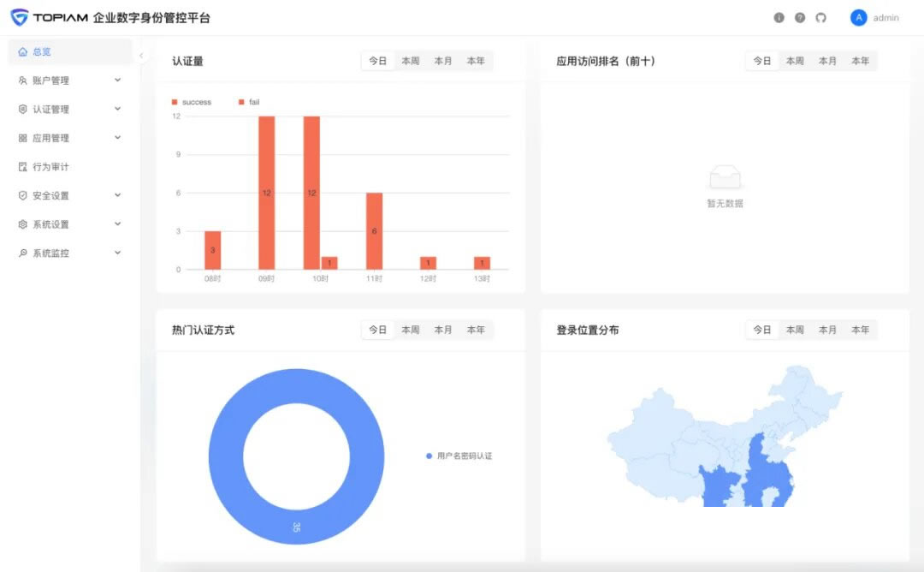This screenshot has height=572, width=924.
Task: Select 今日 in 登录位置分布 panel
Action: pos(762,330)
